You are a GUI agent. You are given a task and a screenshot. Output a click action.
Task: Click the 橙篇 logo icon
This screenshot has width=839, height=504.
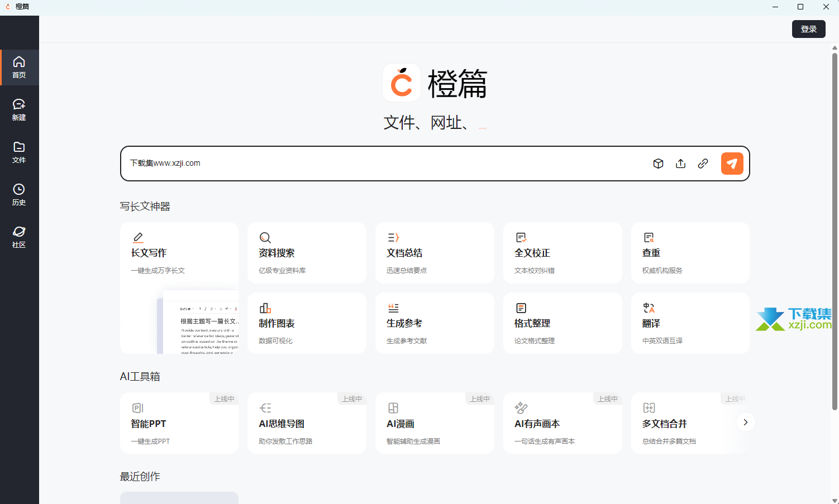tap(402, 83)
